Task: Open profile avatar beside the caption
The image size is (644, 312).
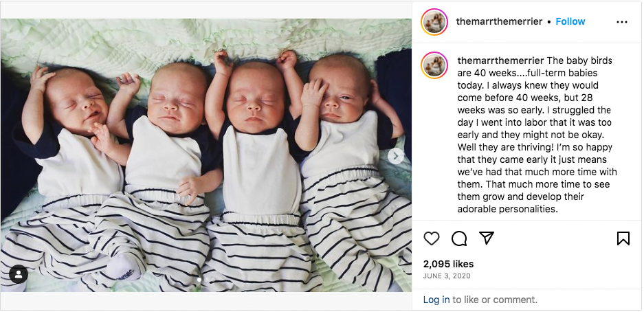Action: coord(434,65)
